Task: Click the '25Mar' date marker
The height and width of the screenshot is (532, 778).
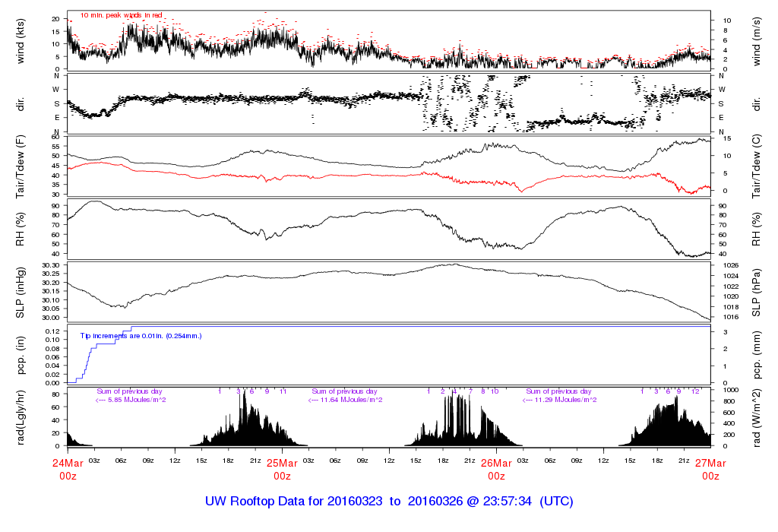Action: (x=282, y=463)
